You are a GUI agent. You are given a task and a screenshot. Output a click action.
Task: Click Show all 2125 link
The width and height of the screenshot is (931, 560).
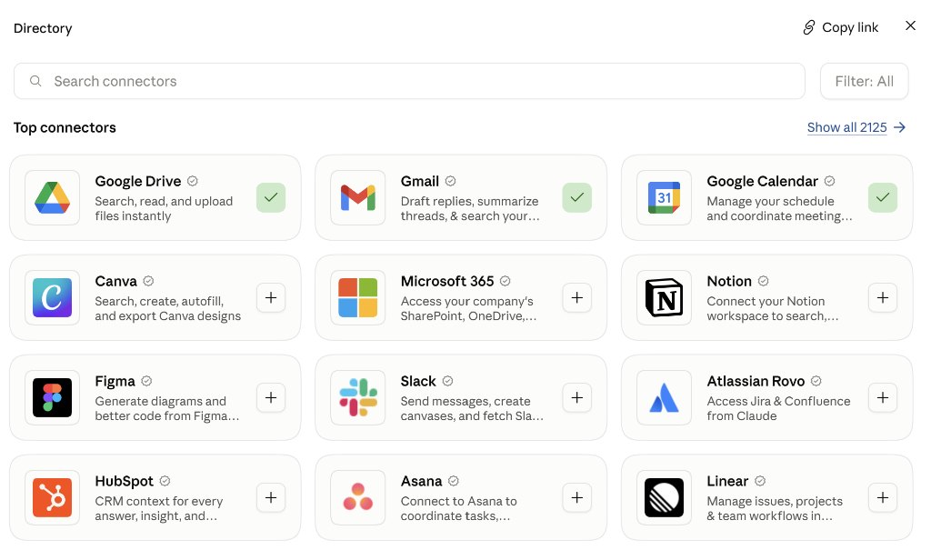point(856,127)
